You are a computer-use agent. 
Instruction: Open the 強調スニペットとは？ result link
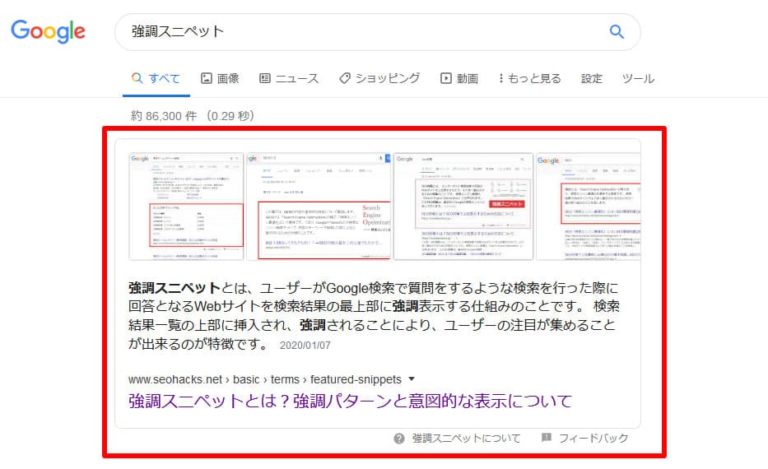pos(350,401)
